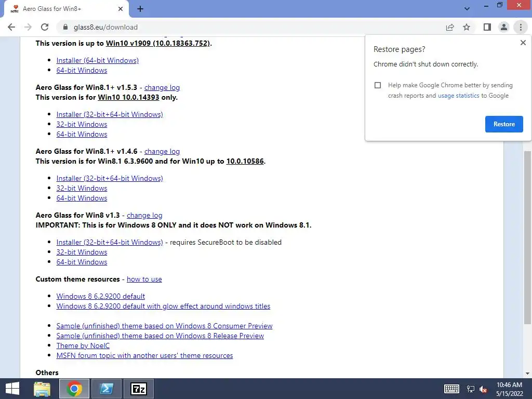Reload the current page
The image size is (532, 399).
point(45,27)
